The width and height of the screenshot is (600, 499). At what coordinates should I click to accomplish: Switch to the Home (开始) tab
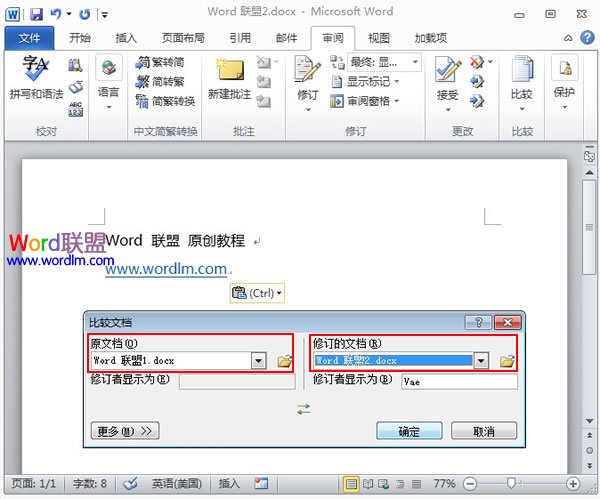[80, 38]
